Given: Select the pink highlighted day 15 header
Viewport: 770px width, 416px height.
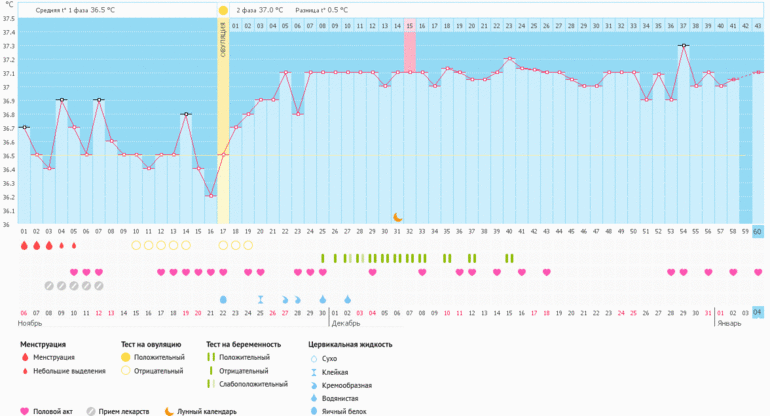Looking at the screenshot, I should [409, 26].
